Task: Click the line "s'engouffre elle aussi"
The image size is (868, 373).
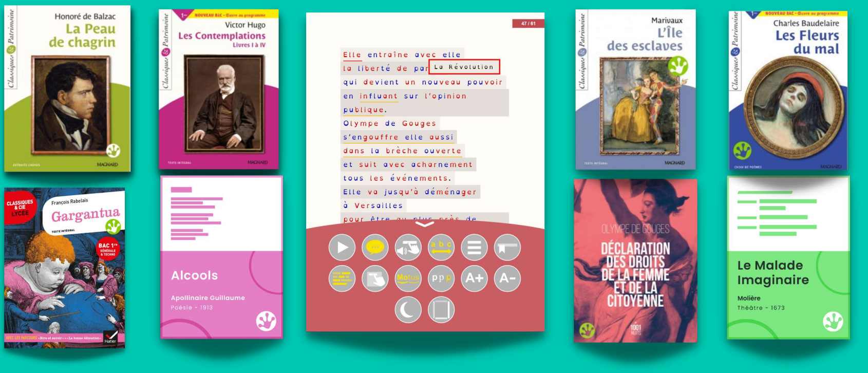Action: coord(399,137)
